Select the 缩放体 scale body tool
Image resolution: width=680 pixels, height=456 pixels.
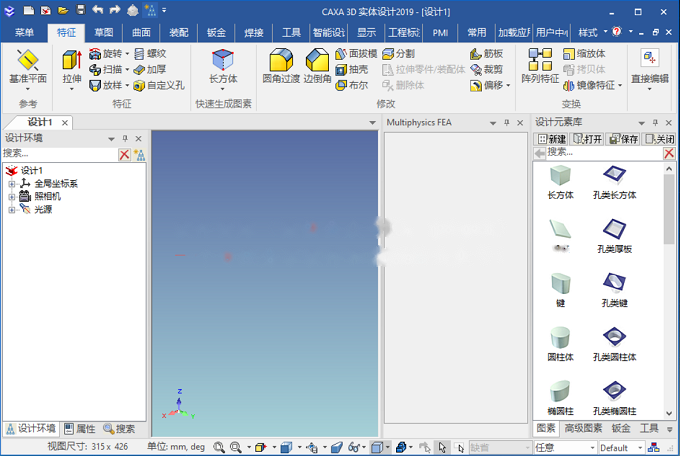584,54
